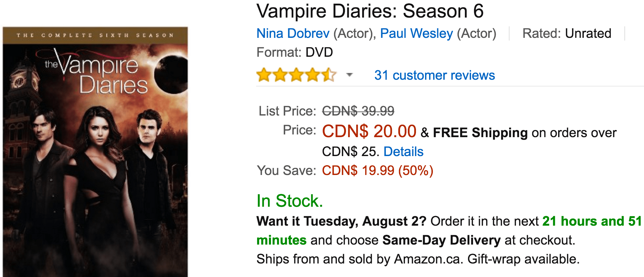Screen dimensions: 644x277
Task: Click the 21 hours and 51 minutes countdown
Action: click(449, 231)
